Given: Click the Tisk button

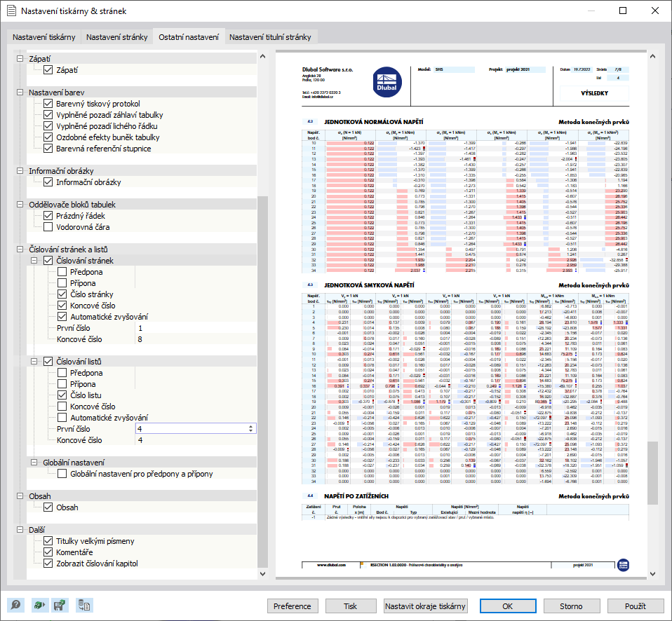Looking at the screenshot, I should click(x=350, y=606).
